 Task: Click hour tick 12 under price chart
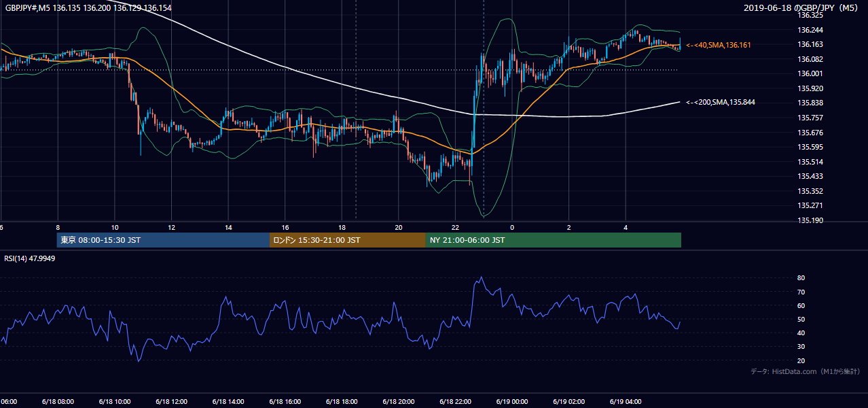coord(171,228)
